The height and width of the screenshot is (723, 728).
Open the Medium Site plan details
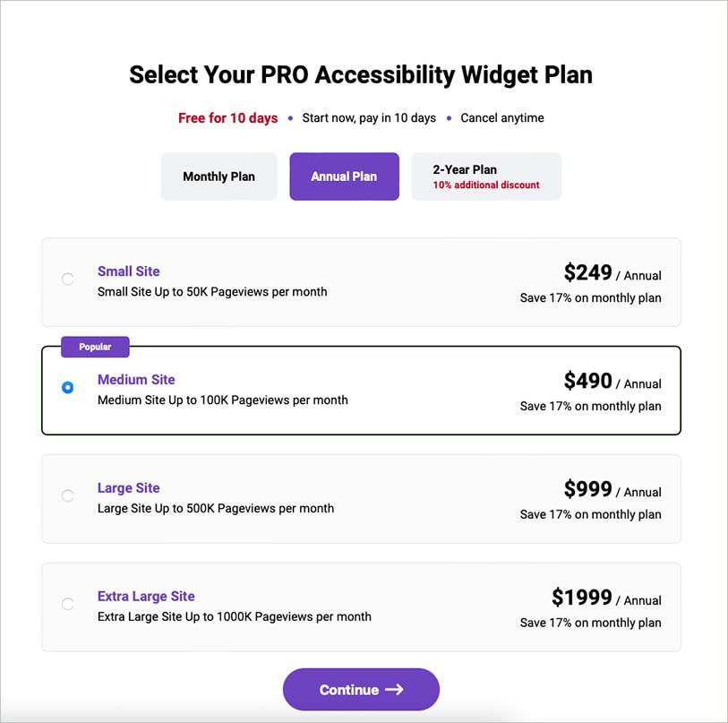coord(135,380)
